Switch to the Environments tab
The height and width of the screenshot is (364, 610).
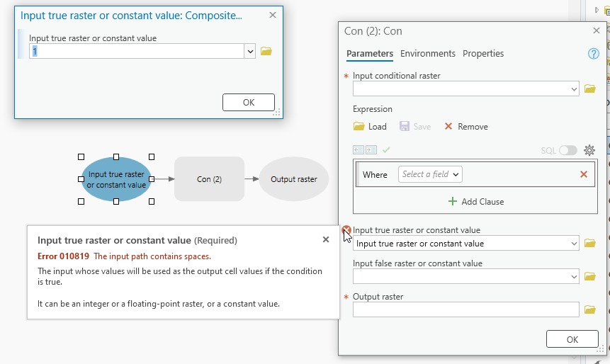click(427, 54)
